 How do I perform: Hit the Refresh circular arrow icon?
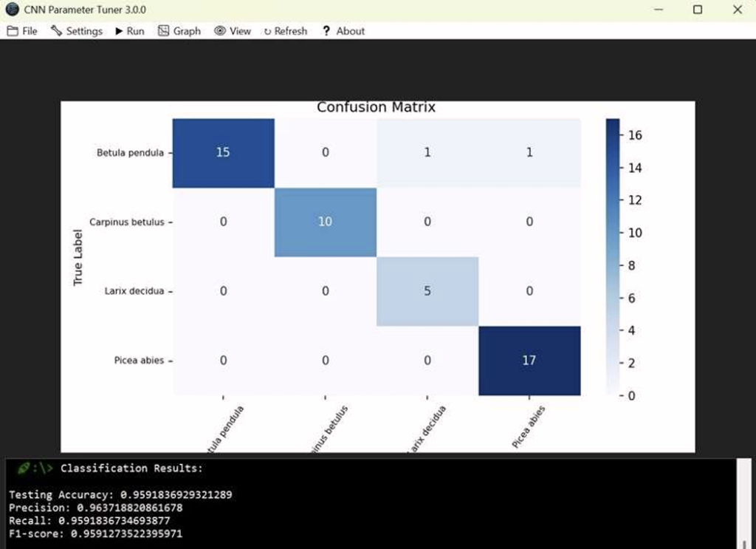[267, 31]
